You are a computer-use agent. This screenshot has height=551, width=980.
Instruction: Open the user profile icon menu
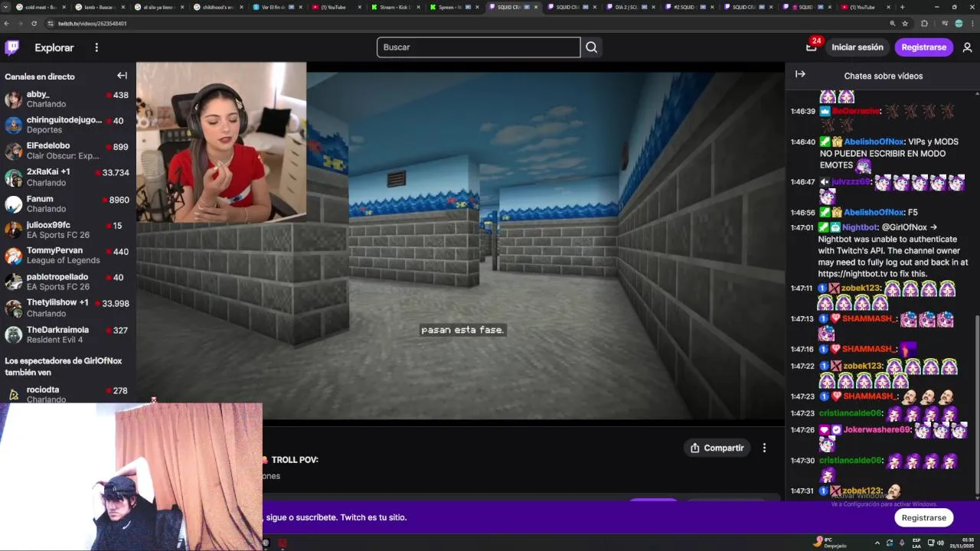point(967,47)
